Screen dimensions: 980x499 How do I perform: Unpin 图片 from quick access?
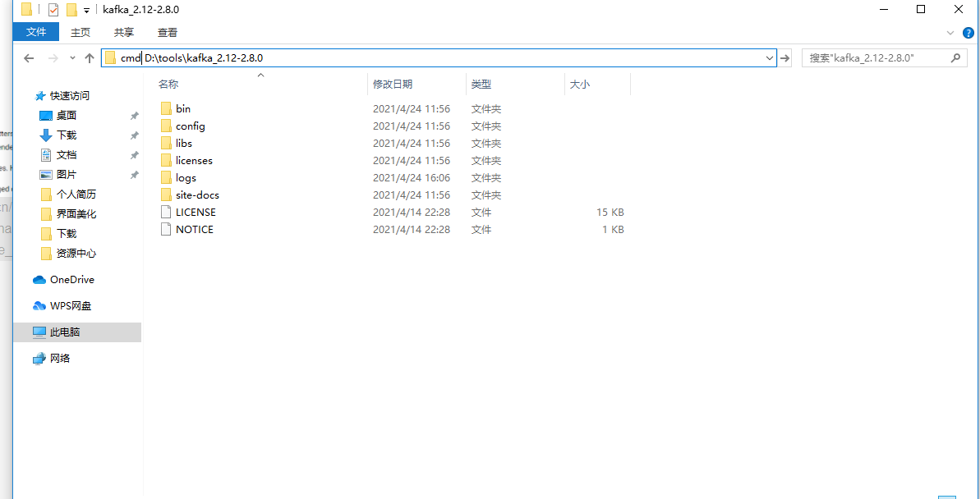pos(134,174)
